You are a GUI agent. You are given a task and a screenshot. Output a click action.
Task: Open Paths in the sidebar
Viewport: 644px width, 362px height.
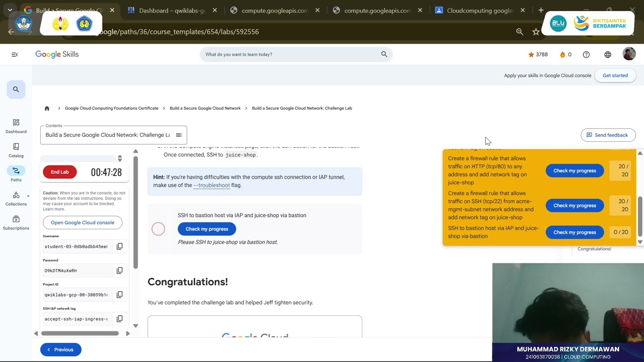16,174
